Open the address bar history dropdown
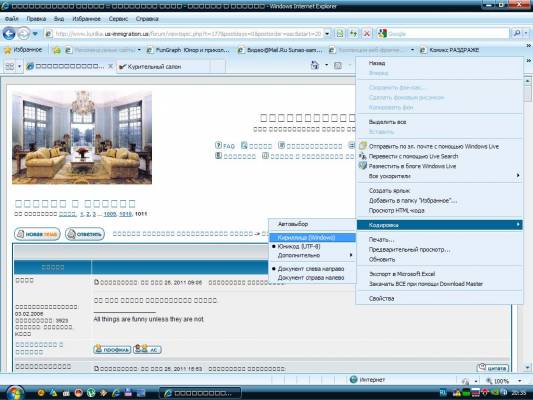533x400 pixels. click(327, 33)
